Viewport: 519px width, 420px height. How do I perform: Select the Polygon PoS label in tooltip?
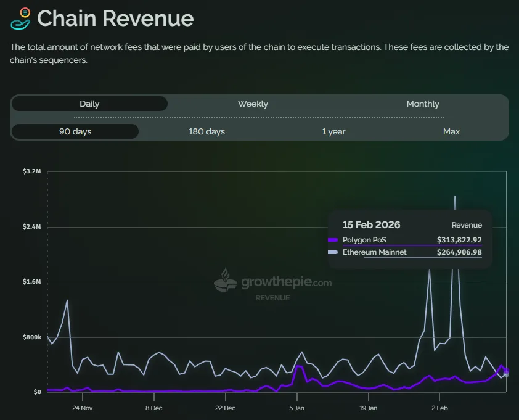click(x=366, y=240)
